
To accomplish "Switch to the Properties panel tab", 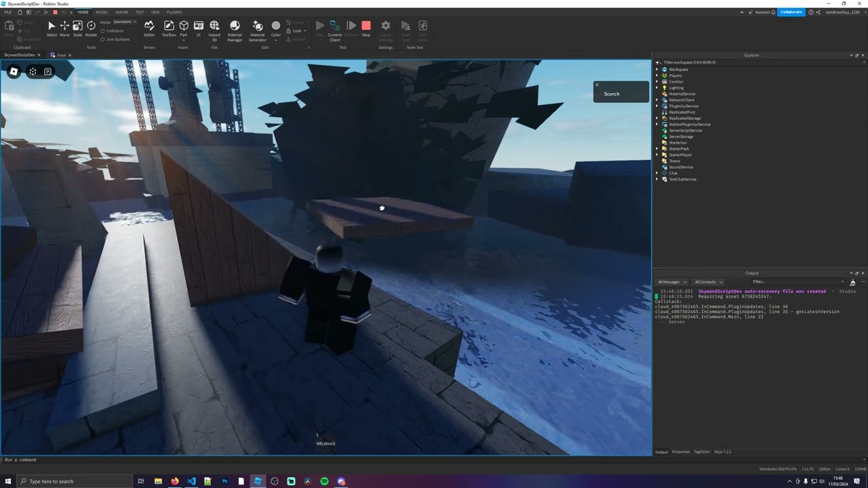I will [x=681, y=451].
